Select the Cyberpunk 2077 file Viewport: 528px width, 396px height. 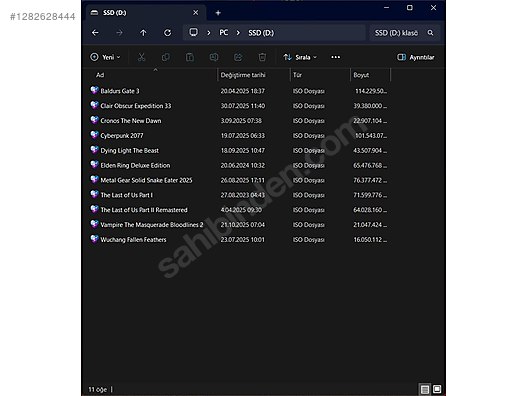pyautogui.click(x=122, y=135)
